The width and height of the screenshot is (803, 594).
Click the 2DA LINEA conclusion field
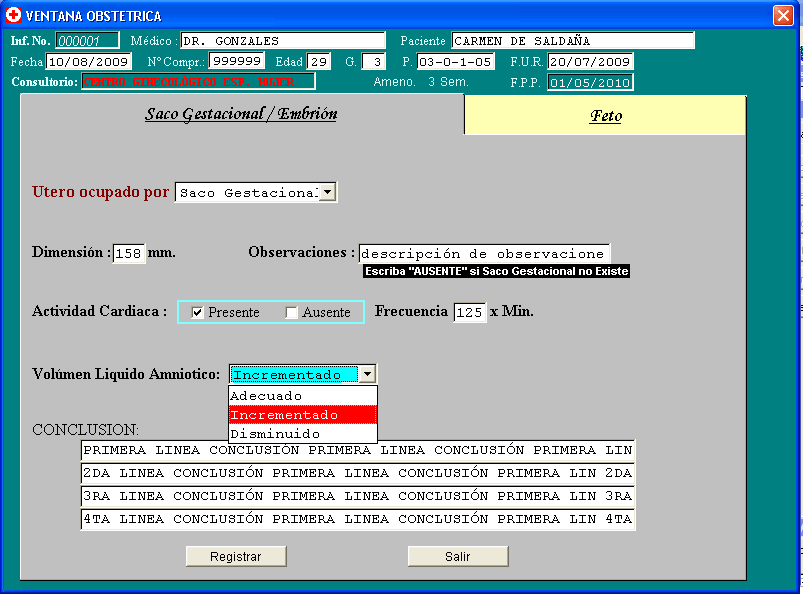click(x=358, y=473)
